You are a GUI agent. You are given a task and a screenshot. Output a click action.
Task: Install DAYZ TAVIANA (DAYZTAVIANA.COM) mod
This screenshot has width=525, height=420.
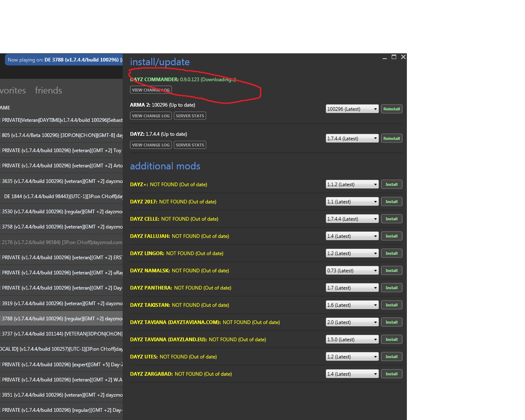click(x=392, y=322)
